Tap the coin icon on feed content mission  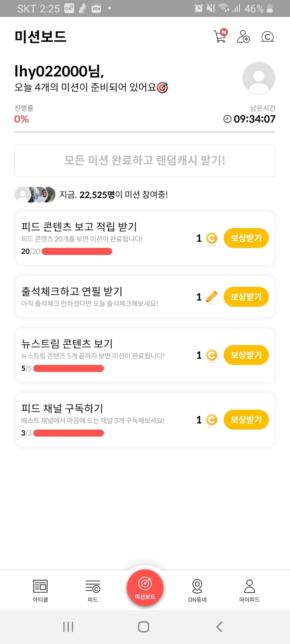click(211, 238)
